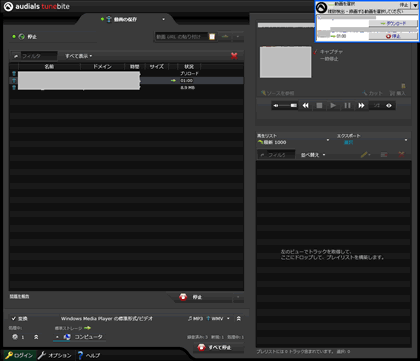
Task: Click the video preview thumbnail
Action: coord(286,62)
